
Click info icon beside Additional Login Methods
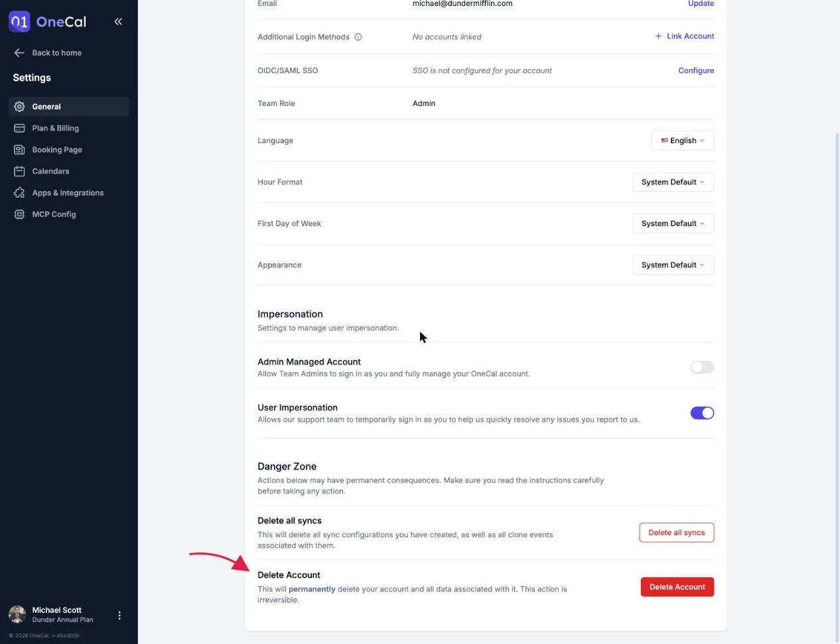click(358, 37)
